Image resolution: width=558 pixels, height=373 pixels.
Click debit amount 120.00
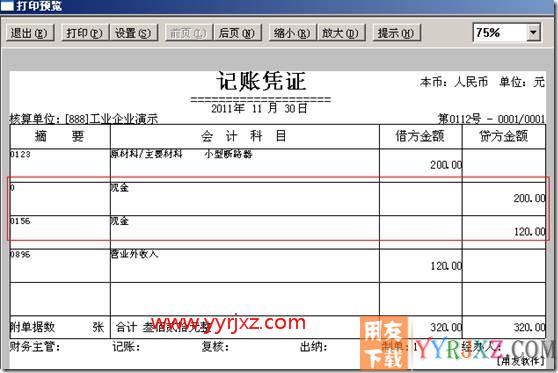446,266
